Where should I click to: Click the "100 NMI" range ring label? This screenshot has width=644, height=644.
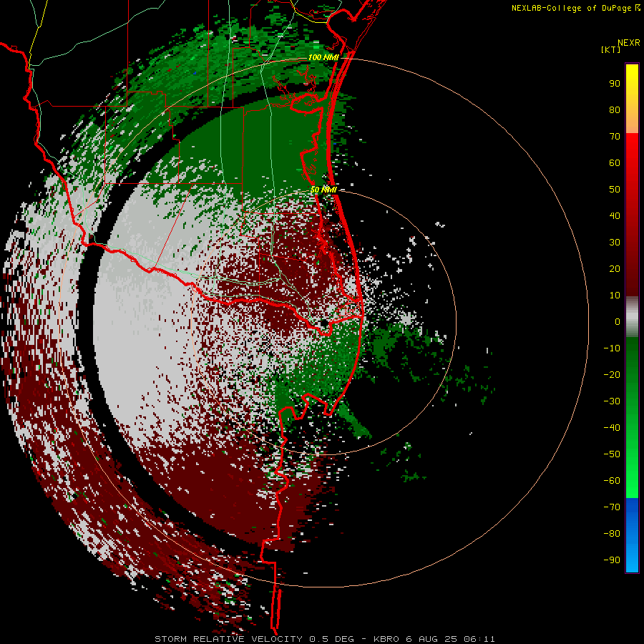pyautogui.click(x=323, y=57)
